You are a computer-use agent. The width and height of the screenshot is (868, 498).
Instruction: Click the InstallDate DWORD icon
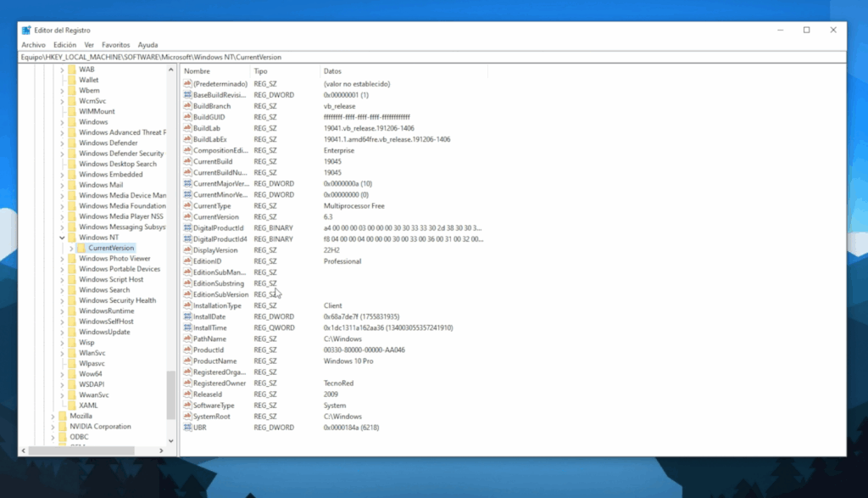coord(187,316)
